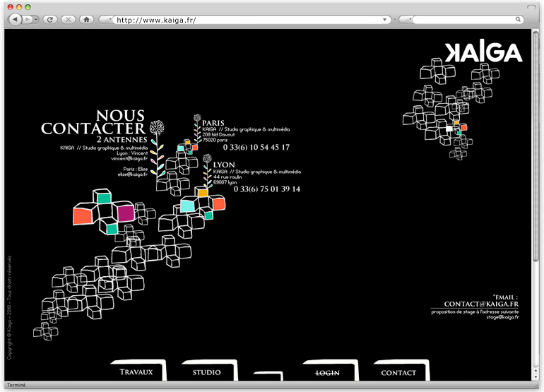Screen dimensions: 544x392
Task: Click the stage@kaiga.fr email address
Action: click(x=502, y=317)
